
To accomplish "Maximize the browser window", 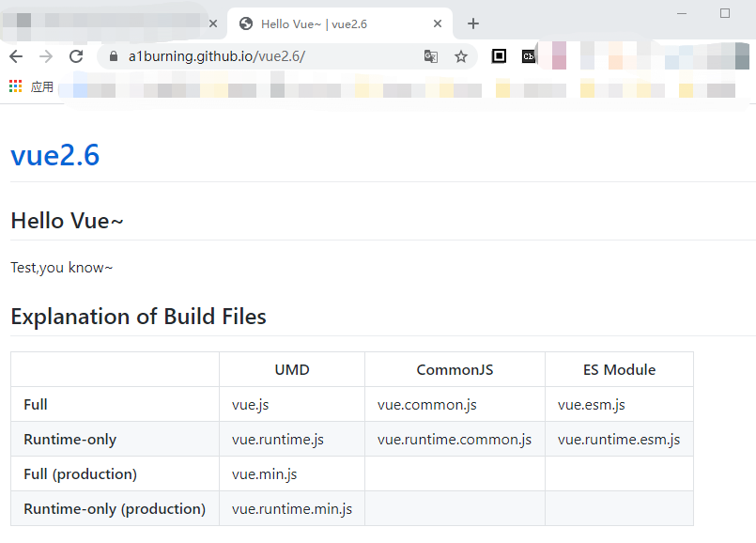I will pyautogui.click(x=725, y=13).
